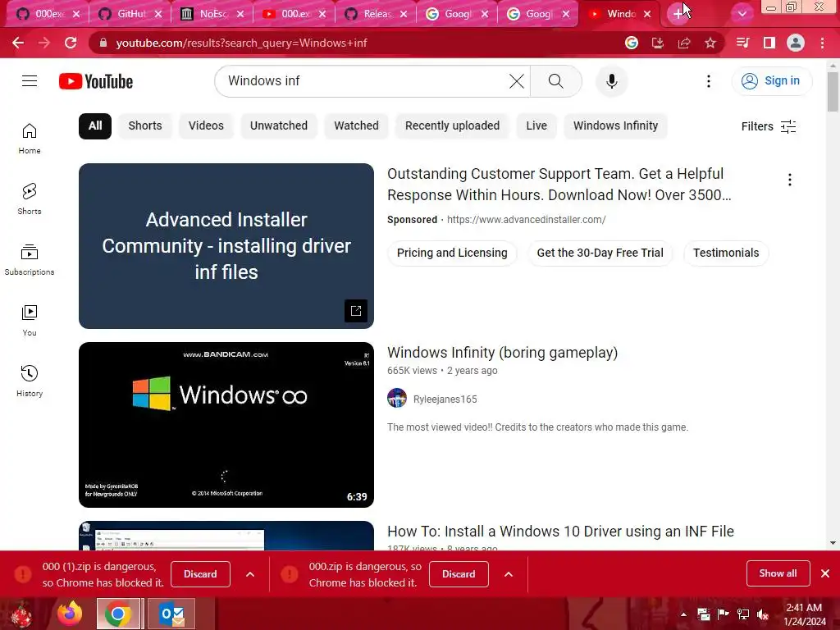Open the YouTube settings three-dot menu
This screenshot has height=630, width=840.
click(709, 81)
